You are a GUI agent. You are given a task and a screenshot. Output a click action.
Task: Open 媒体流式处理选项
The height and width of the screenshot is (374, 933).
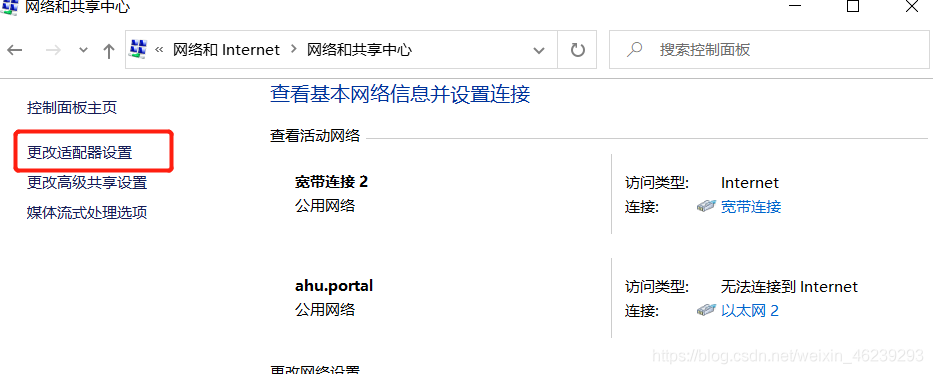point(87,212)
